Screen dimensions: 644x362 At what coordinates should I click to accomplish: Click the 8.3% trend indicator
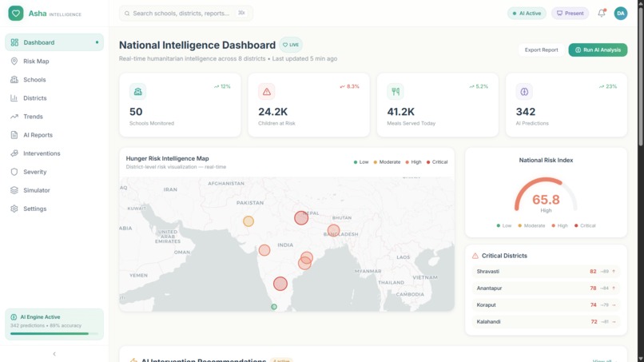pyautogui.click(x=349, y=86)
